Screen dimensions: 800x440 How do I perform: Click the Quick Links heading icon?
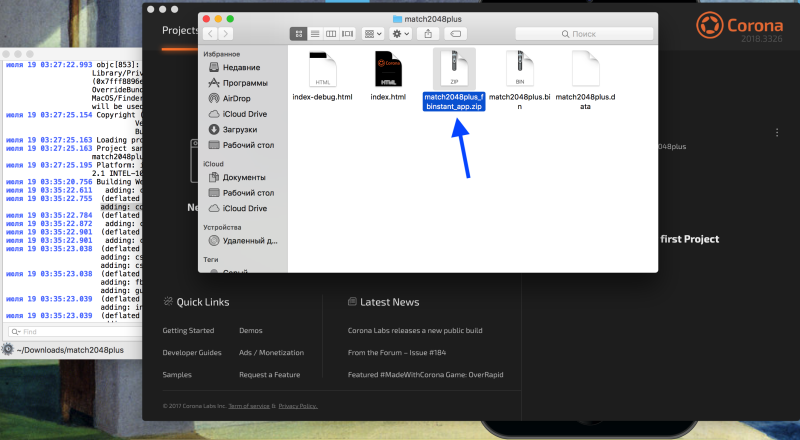tap(168, 302)
